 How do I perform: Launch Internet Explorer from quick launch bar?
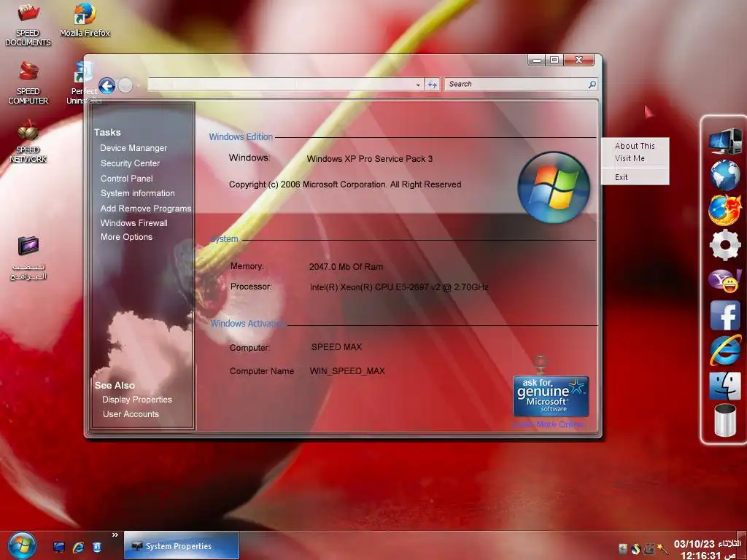pos(78,547)
